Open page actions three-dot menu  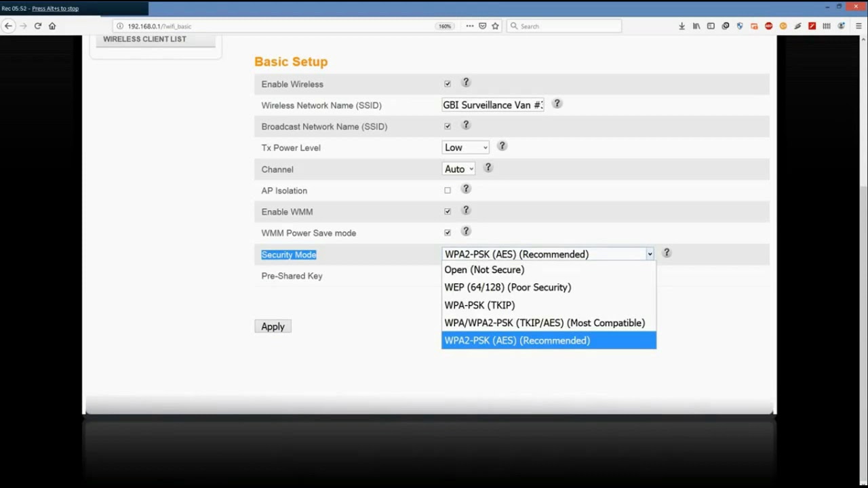(x=469, y=26)
